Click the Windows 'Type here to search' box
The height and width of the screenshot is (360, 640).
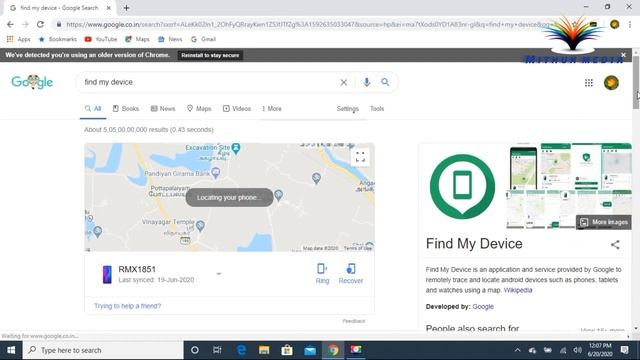[103, 350]
